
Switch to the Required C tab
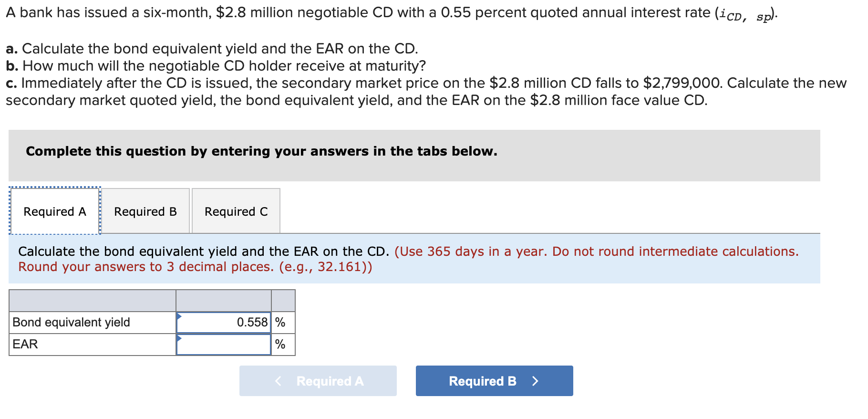[236, 211]
